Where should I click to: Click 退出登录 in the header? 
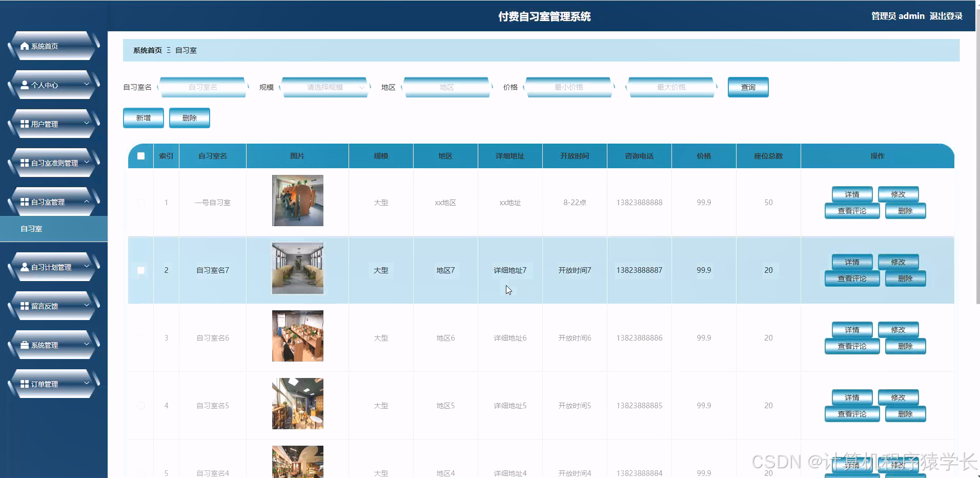click(946, 16)
